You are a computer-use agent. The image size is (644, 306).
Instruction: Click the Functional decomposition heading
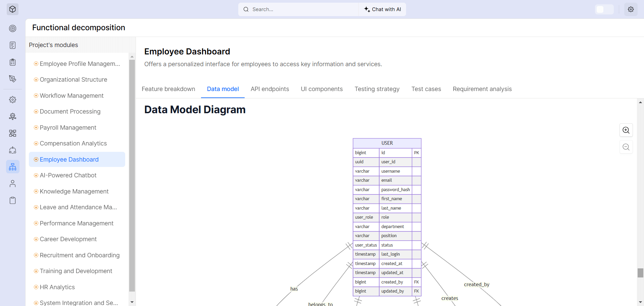tap(79, 28)
